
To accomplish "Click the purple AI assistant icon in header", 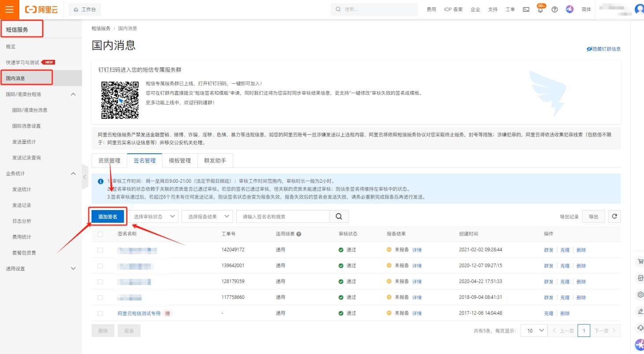I will 570,9.
